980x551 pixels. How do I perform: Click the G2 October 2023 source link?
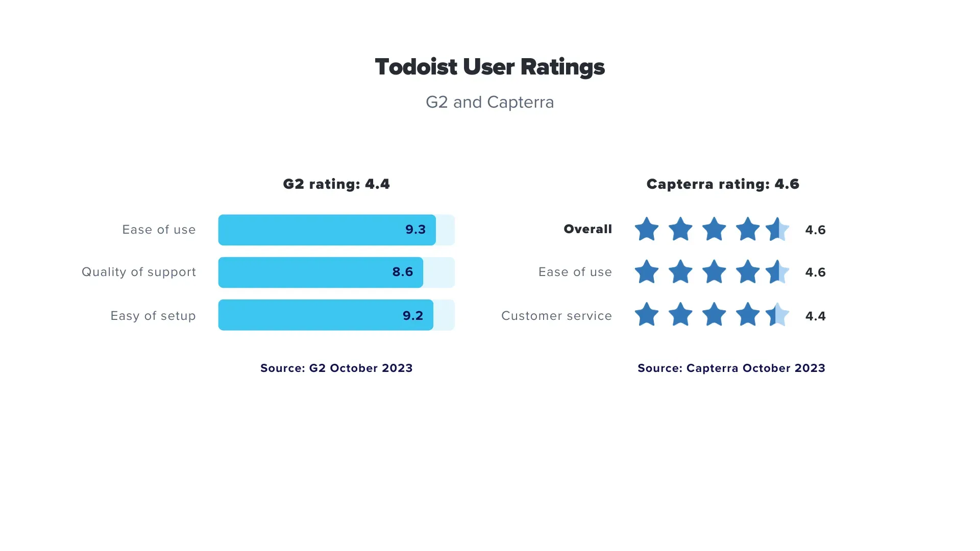[336, 368]
